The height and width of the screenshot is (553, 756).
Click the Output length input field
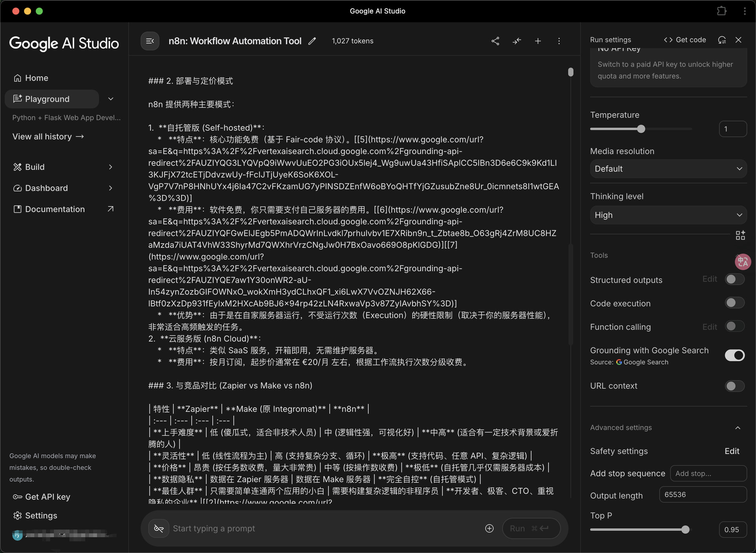[x=703, y=494]
